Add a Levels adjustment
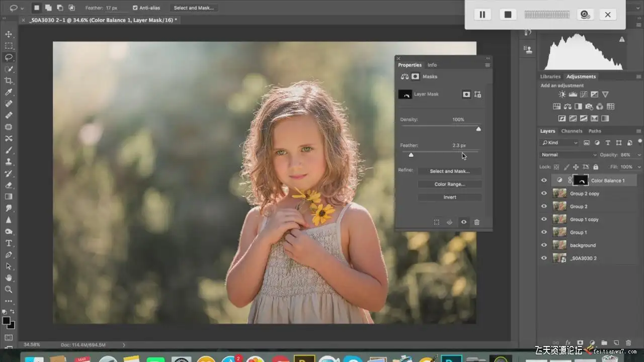The height and width of the screenshot is (362, 644). coord(573,95)
